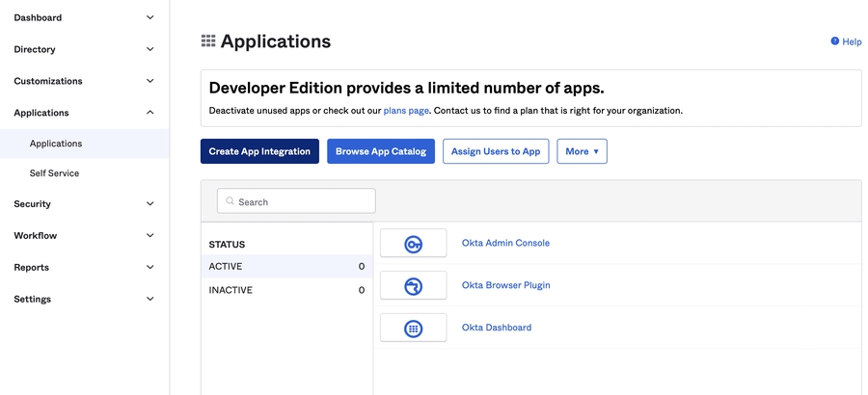Open Self Service in sidebar

[x=54, y=173]
